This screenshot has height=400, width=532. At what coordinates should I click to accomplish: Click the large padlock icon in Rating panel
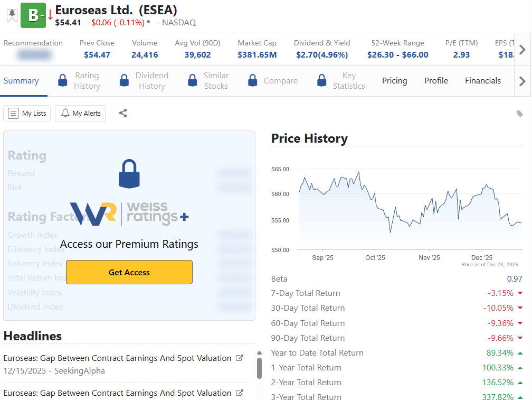click(x=129, y=174)
